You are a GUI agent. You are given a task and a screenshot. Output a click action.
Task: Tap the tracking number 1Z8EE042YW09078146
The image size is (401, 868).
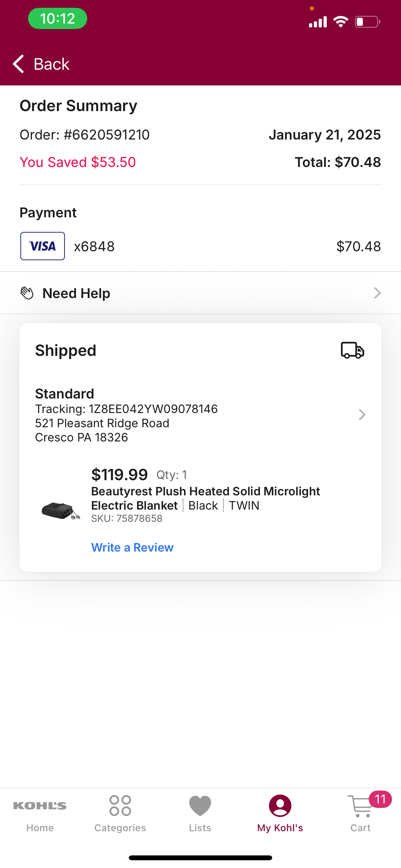[153, 409]
